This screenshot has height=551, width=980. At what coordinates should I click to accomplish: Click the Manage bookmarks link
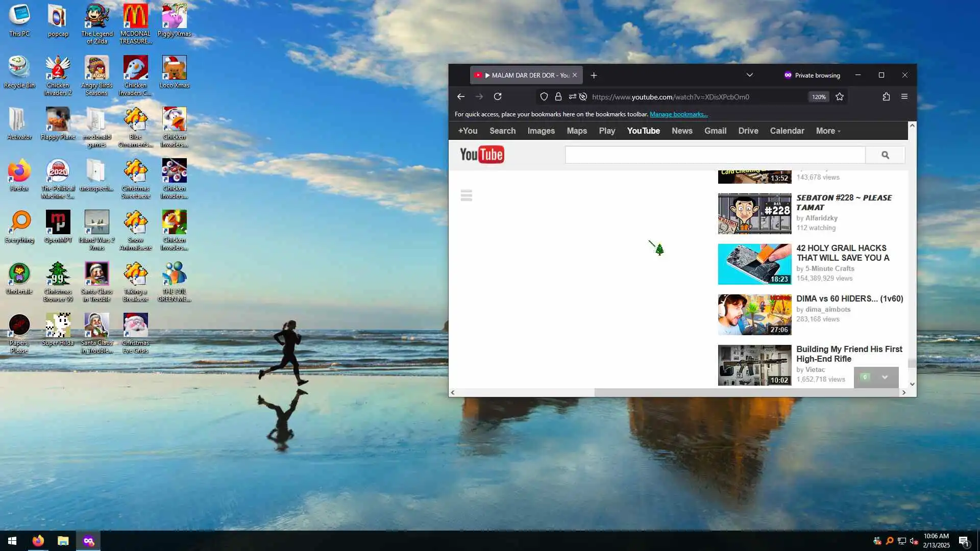[x=678, y=114]
